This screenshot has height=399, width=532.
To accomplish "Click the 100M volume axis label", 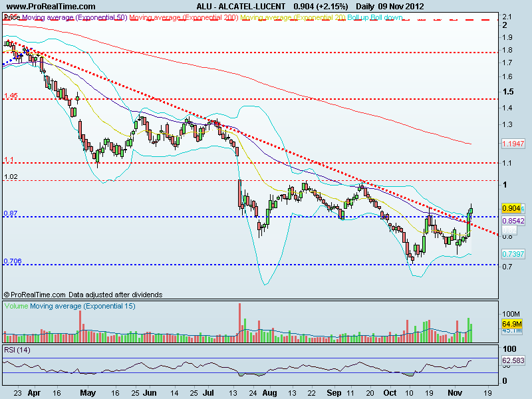I will point(511,314).
